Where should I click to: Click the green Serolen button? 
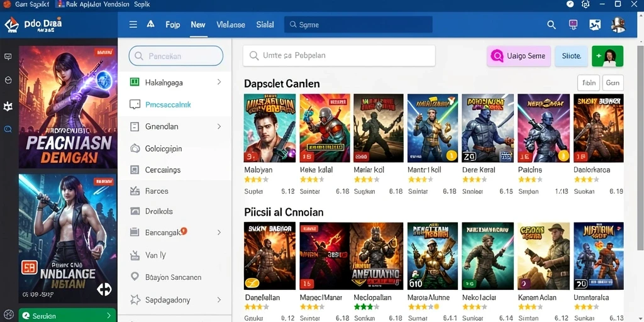tap(67, 316)
